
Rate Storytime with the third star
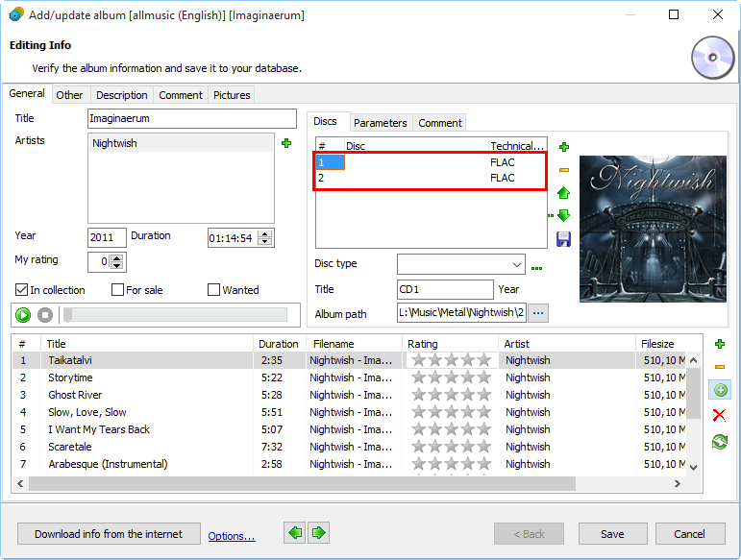(452, 377)
